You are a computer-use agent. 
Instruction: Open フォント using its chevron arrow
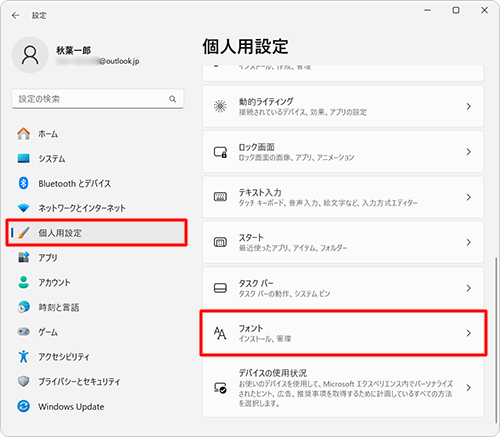point(469,333)
